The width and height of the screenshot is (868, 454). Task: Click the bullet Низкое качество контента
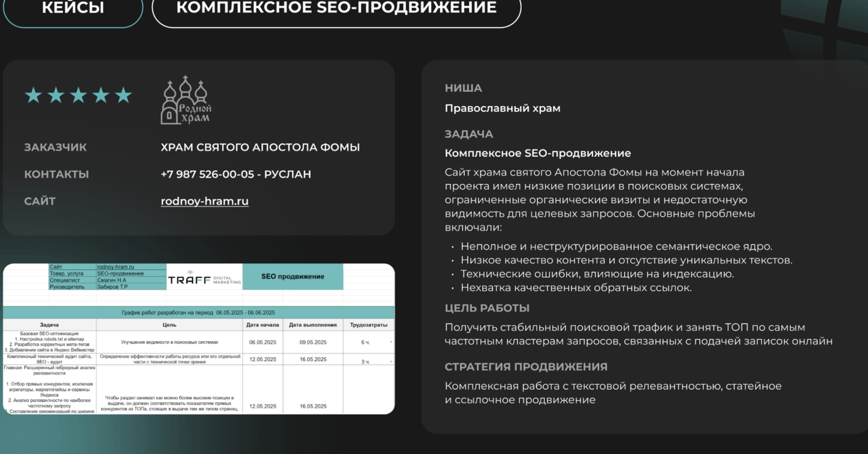(x=626, y=260)
